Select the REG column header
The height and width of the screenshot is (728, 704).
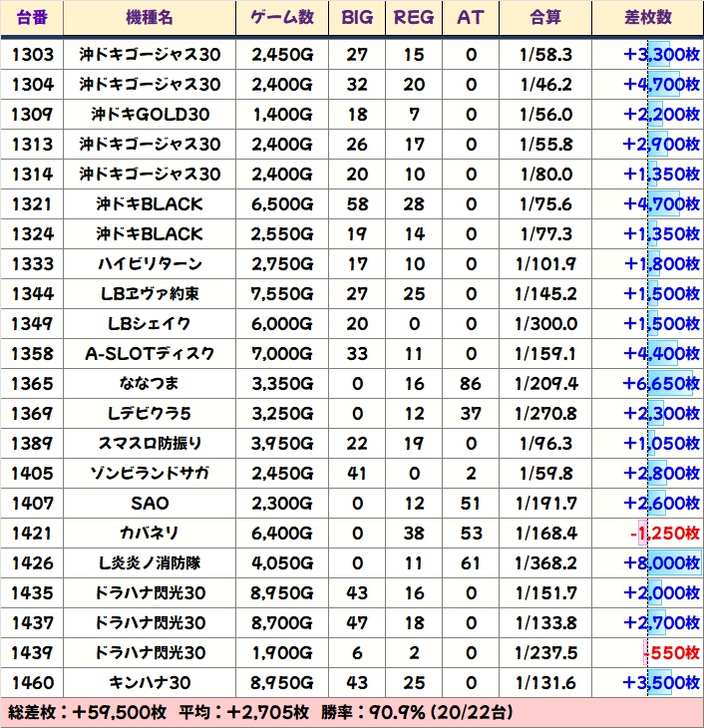[x=414, y=18]
